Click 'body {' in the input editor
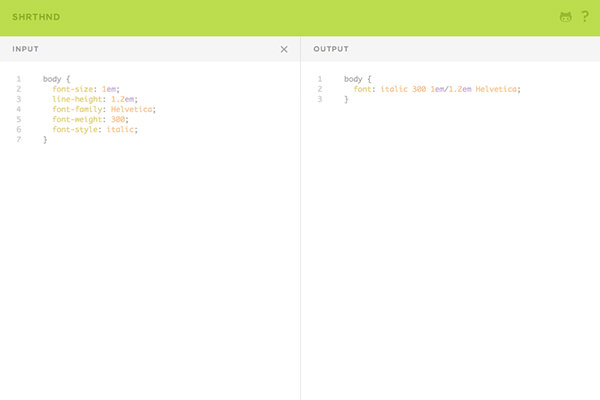Image resolution: width=600 pixels, height=400 pixels. (57, 79)
